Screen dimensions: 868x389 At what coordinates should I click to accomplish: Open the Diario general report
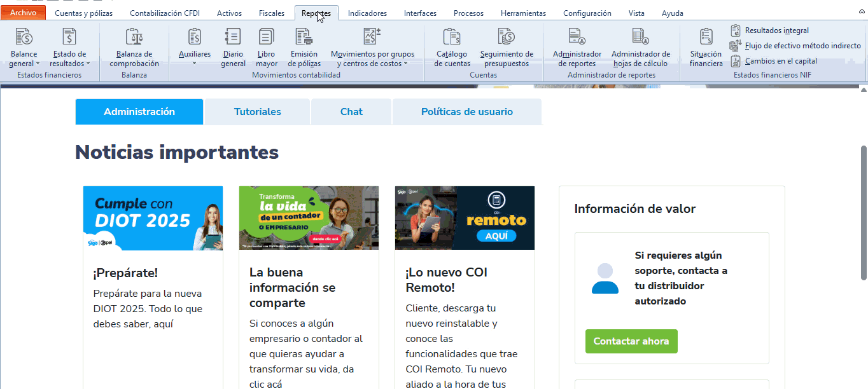pos(233,47)
